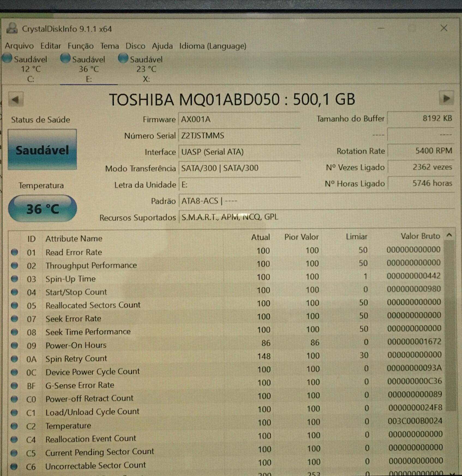Open the Disco menu

click(135, 46)
